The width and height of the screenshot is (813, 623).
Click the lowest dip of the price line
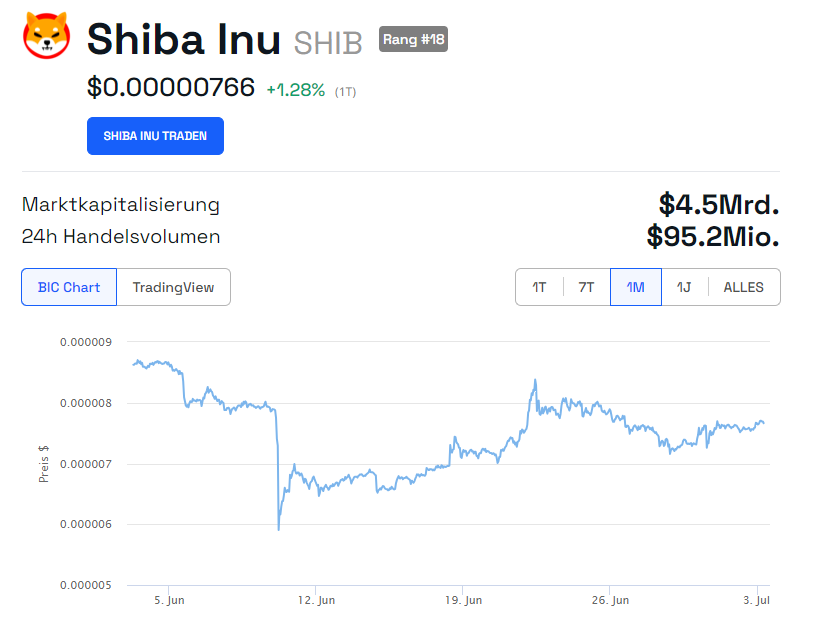(x=278, y=529)
